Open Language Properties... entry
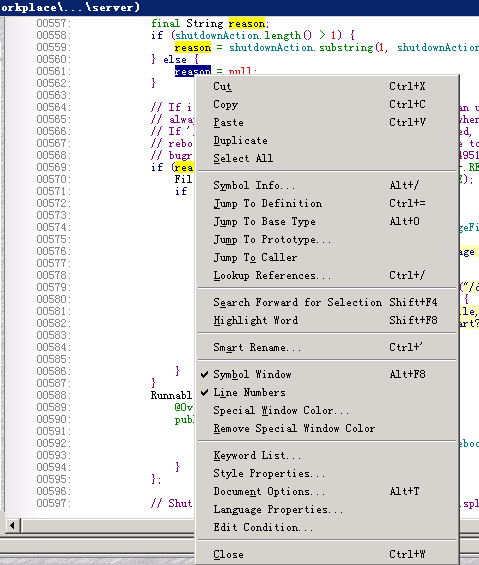This screenshot has height=565, width=479. [327, 510]
